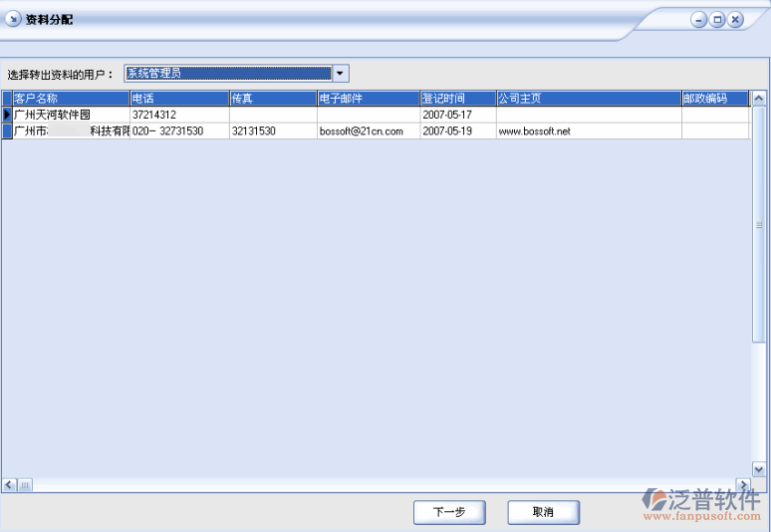Screen dimensions: 771x532
Task: Click the 邮政编码 column header
Action: click(715, 99)
